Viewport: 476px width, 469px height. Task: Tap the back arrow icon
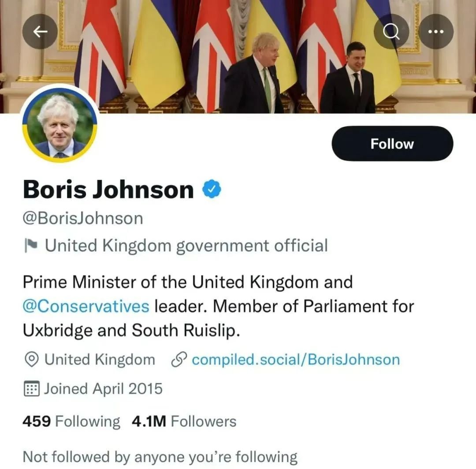click(x=40, y=31)
